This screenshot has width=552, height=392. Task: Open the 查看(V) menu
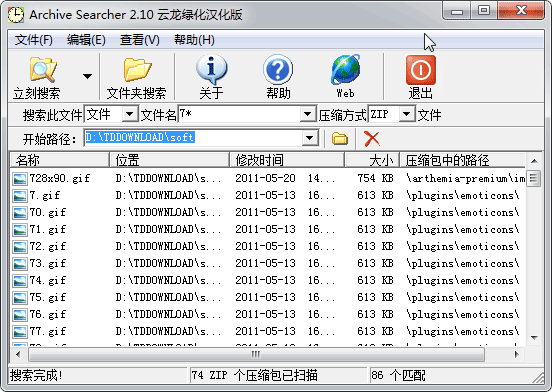pos(140,40)
